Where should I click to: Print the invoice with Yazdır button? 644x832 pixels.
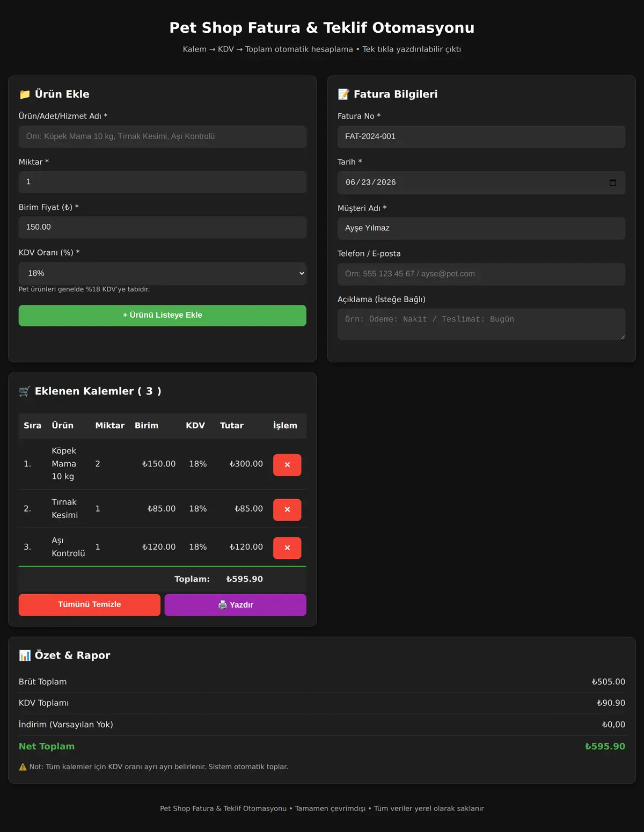[236, 604]
